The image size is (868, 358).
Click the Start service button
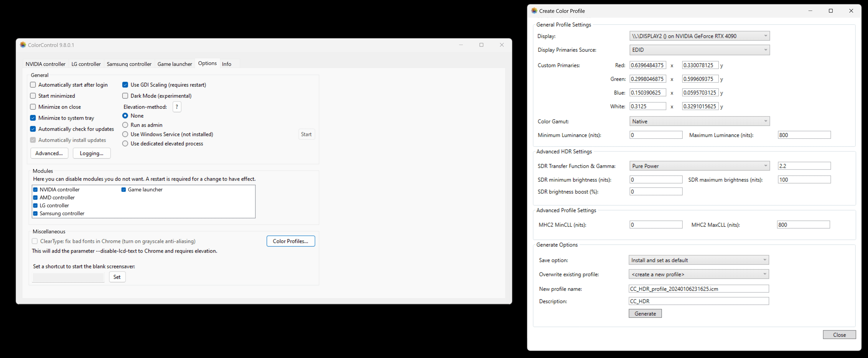[306, 134]
